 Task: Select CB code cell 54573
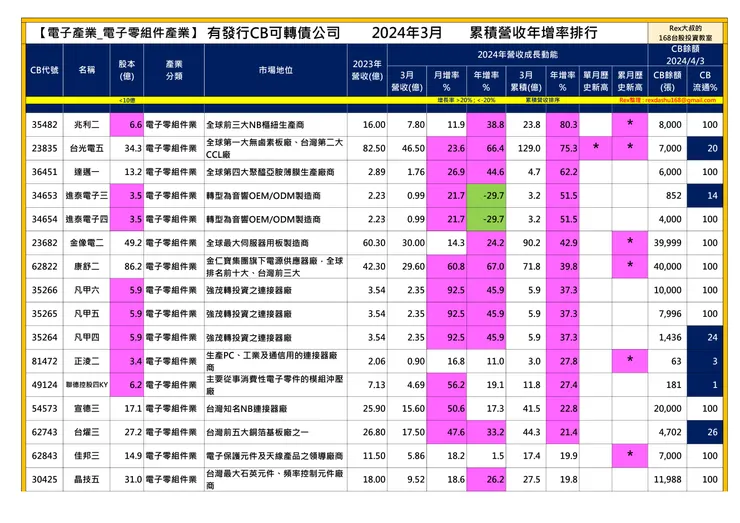[x=44, y=408]
